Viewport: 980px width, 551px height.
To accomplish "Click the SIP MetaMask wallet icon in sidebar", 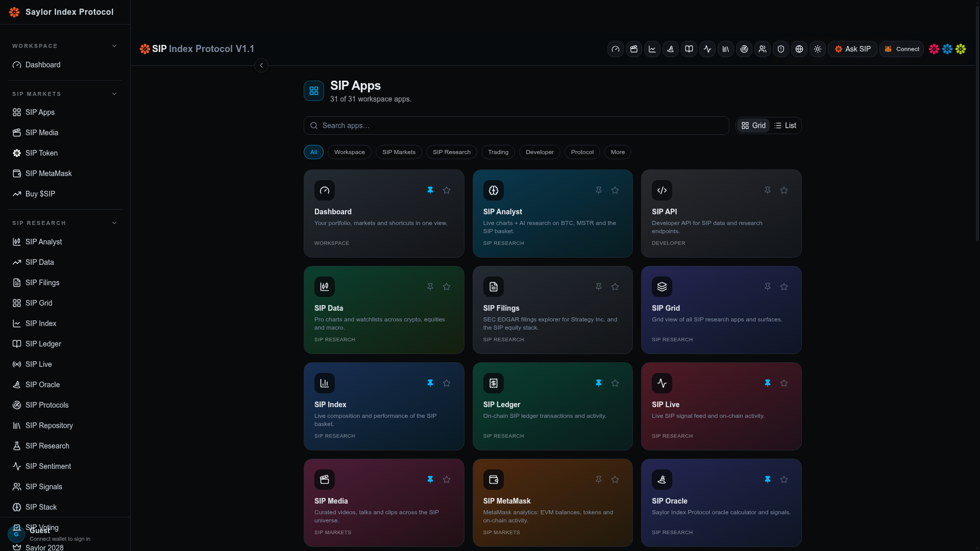I will [17, 173].
